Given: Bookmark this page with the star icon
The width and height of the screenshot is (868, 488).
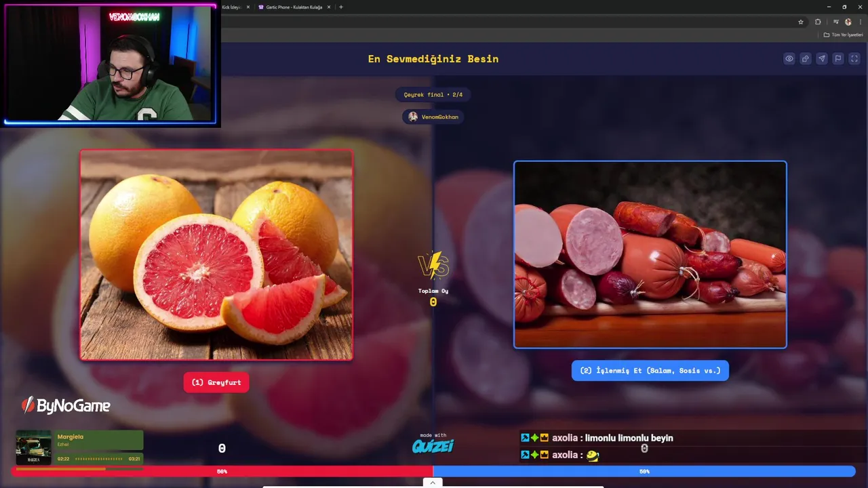Looking at the screenshot, I should point(801,22).
